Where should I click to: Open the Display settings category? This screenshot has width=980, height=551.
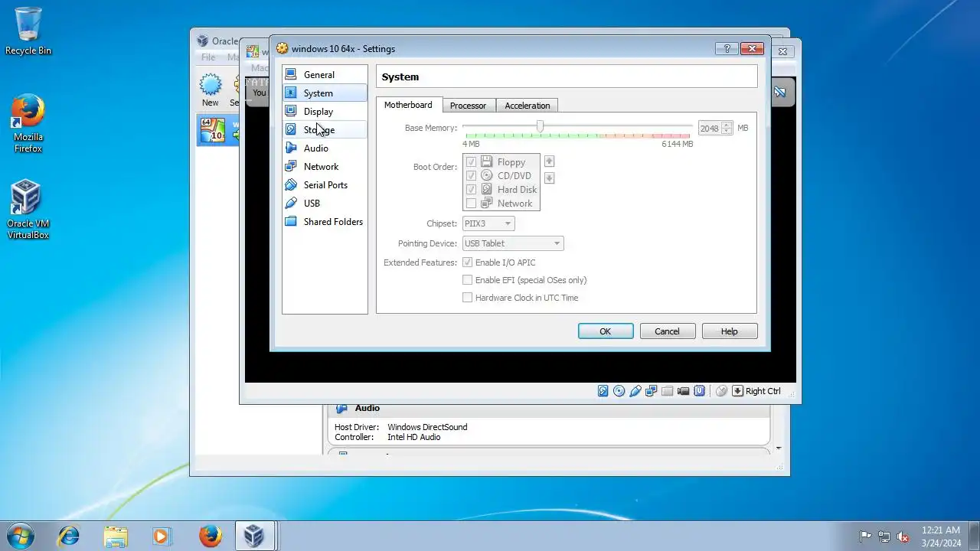325,112
